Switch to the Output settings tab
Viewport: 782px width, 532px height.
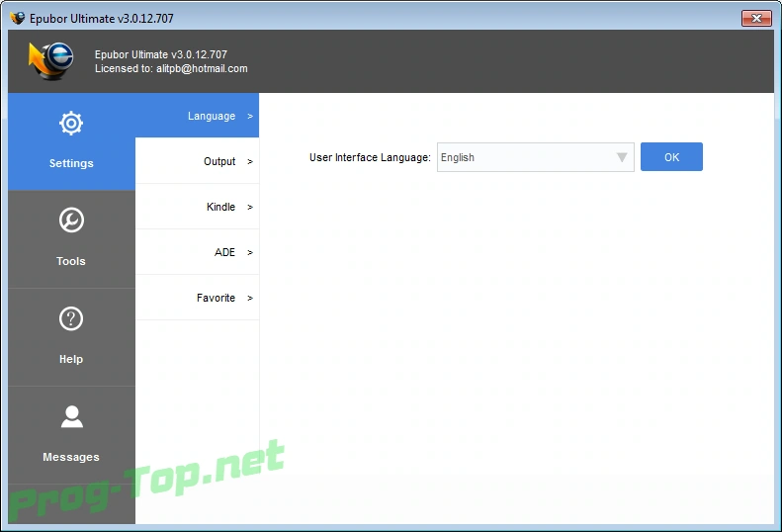[197, 161]
